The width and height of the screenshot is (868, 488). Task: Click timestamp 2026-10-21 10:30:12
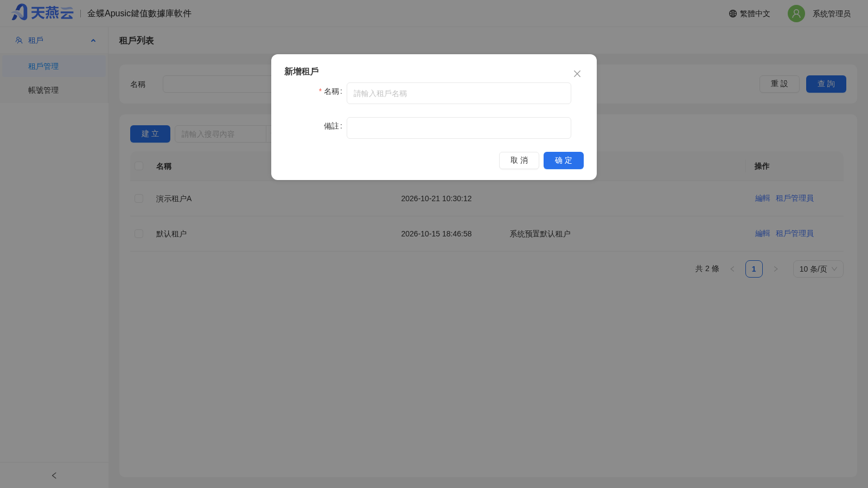pos(436,198)
